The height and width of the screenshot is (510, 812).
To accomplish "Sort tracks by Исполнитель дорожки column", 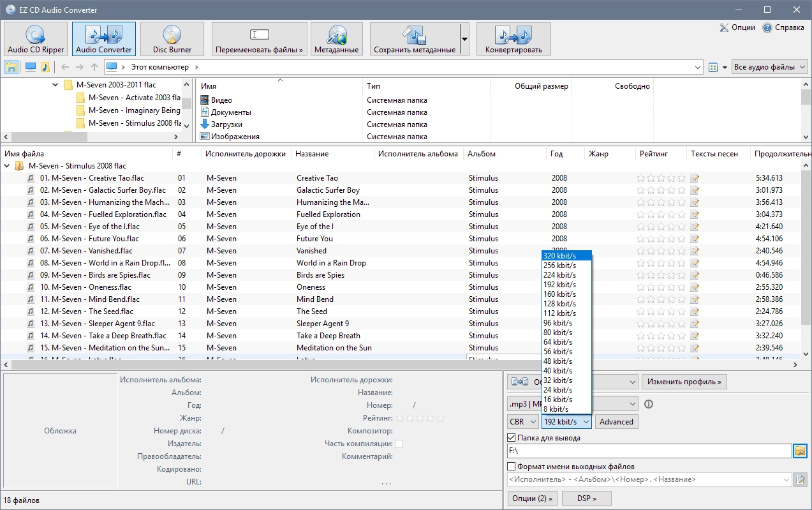I will pyautogui.click(x=246, y=154).
